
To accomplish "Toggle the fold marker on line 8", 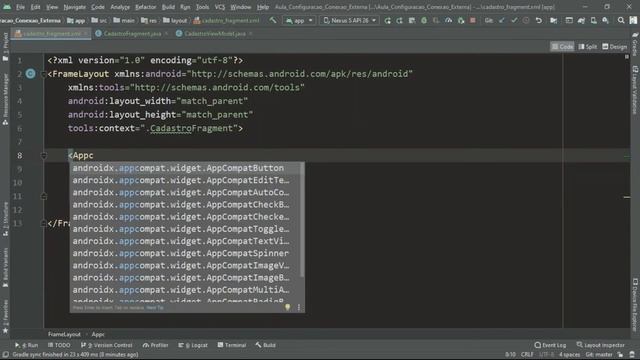I will pos(44,156).
